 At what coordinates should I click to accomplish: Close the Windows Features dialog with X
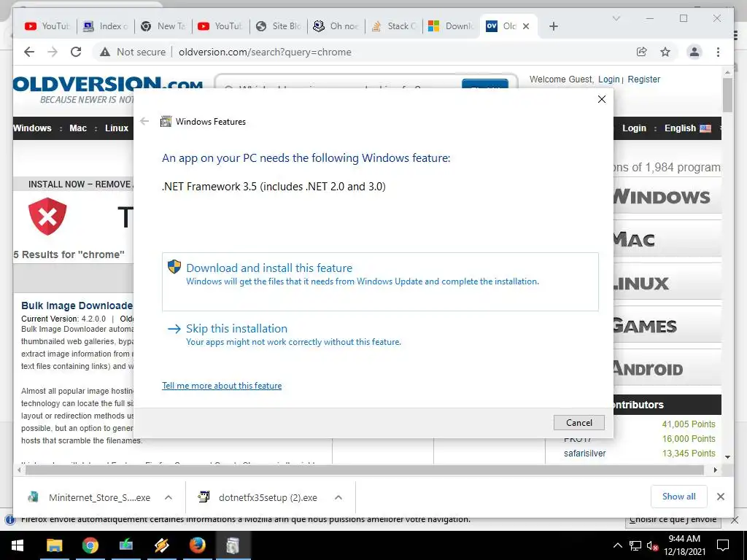(602, 99)
